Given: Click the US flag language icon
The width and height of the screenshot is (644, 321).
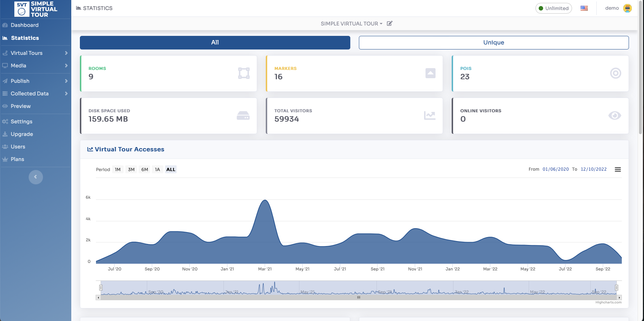Looking at the screenshot, I should 584,8.
